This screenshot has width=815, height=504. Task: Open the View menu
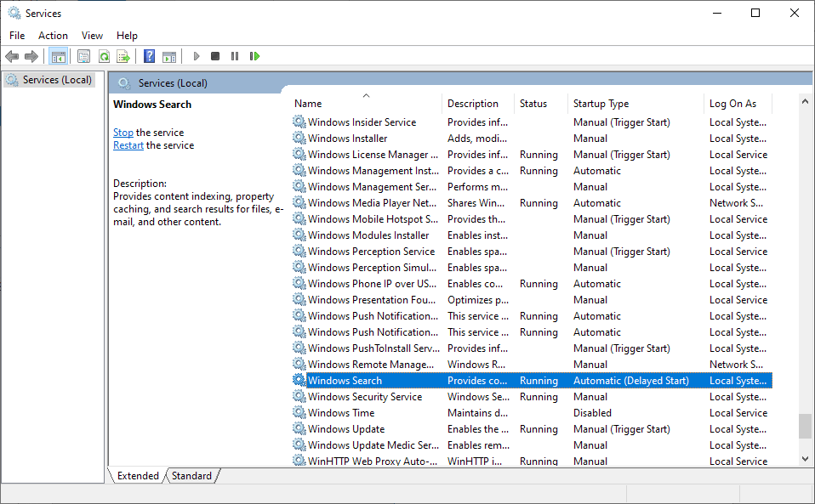[92, 36]
